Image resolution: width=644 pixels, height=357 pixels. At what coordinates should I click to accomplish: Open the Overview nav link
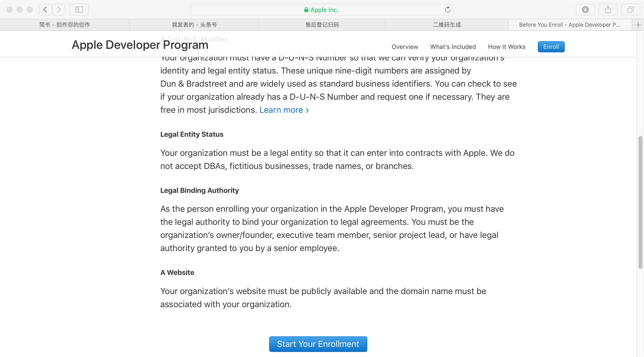pos(405,47)
